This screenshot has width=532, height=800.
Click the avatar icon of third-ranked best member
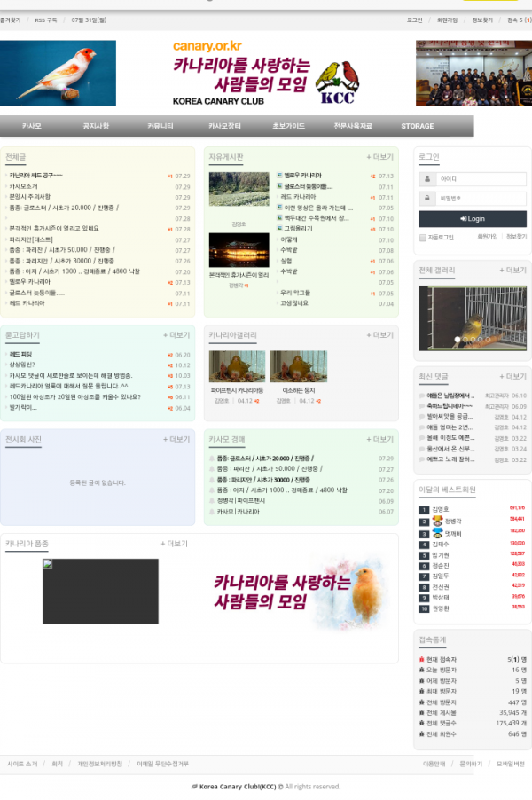[438, 533]
